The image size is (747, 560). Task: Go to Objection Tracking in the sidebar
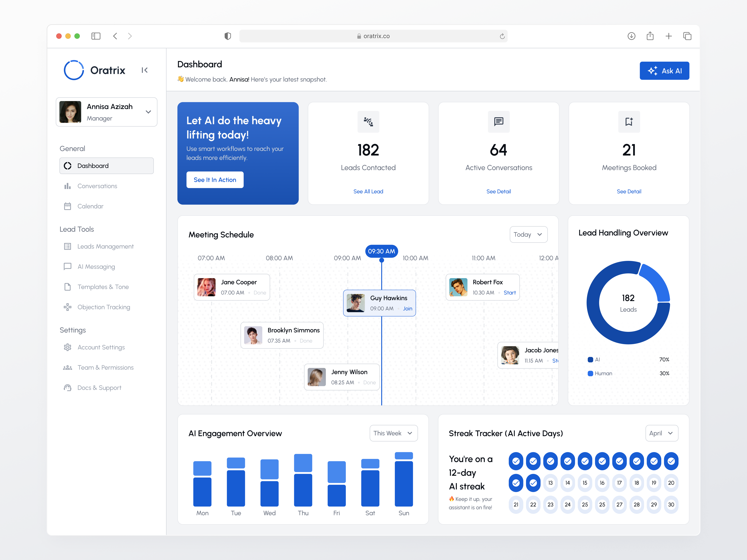coord(104,307)
